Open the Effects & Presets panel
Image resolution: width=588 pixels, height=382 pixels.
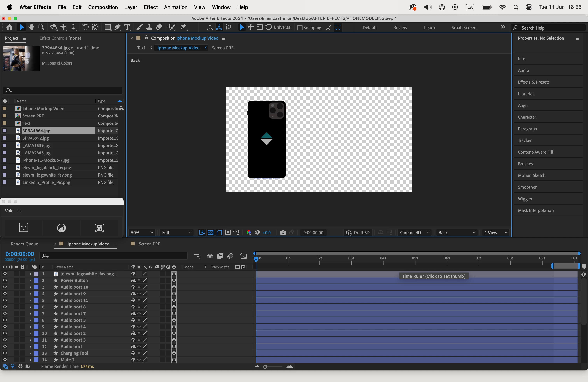coord(533,82)
